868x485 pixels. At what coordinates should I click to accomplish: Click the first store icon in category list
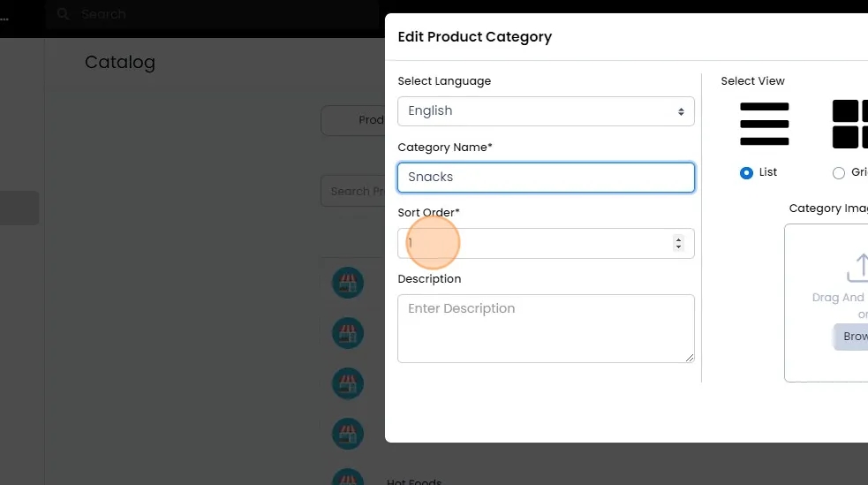pos(348,283)
